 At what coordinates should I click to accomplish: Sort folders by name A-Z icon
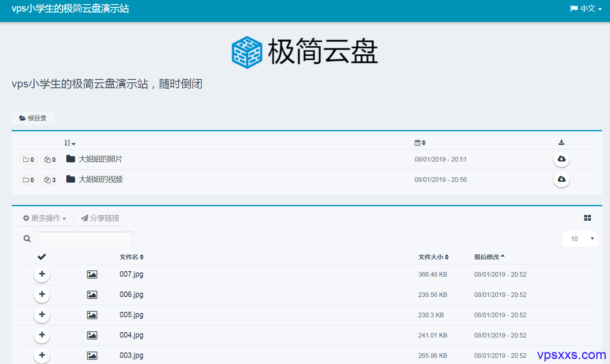click(x=70, y=143)
